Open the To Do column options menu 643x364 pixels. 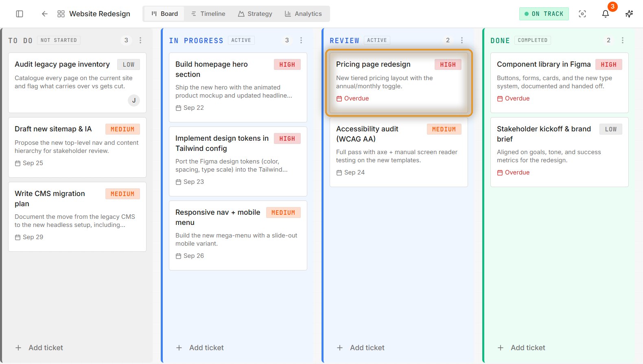(140, 40)
